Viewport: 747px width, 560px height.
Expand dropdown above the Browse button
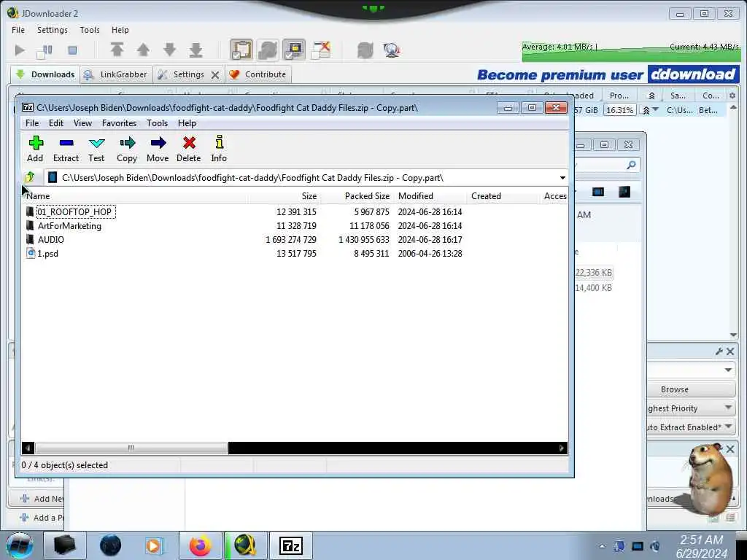click(x=728, y=370)
